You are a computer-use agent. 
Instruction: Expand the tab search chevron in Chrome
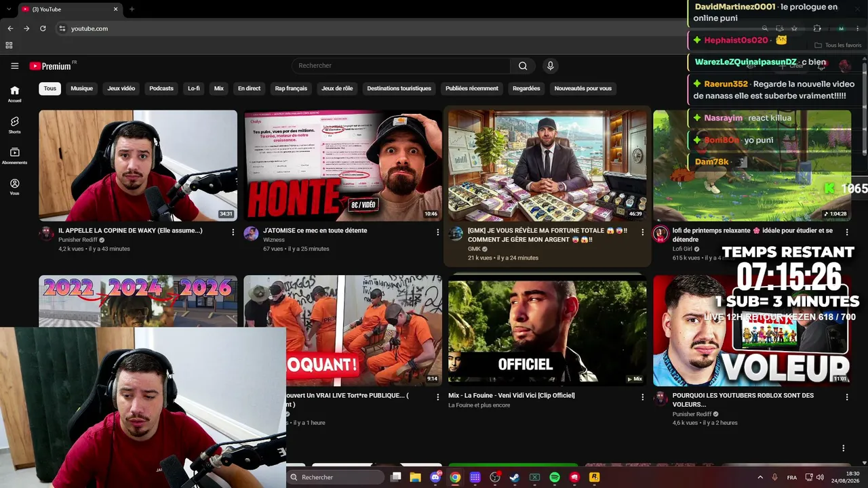tap(9, 9)
